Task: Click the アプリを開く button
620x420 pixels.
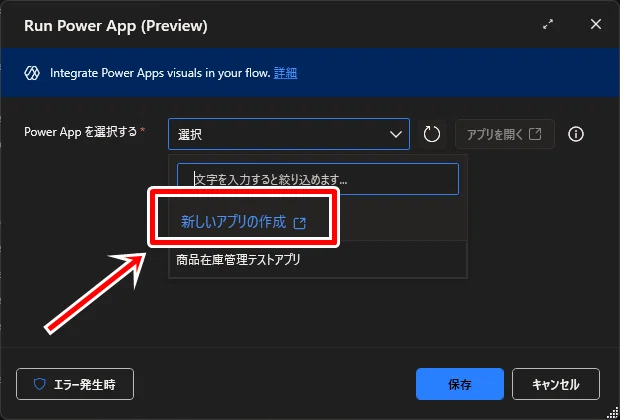Action: (x=505, y=134)
